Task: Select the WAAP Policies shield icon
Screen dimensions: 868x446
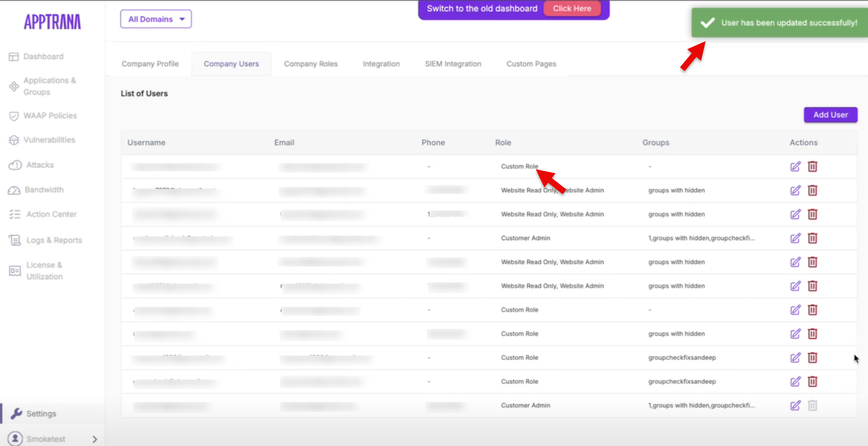Action: (14, 116)
